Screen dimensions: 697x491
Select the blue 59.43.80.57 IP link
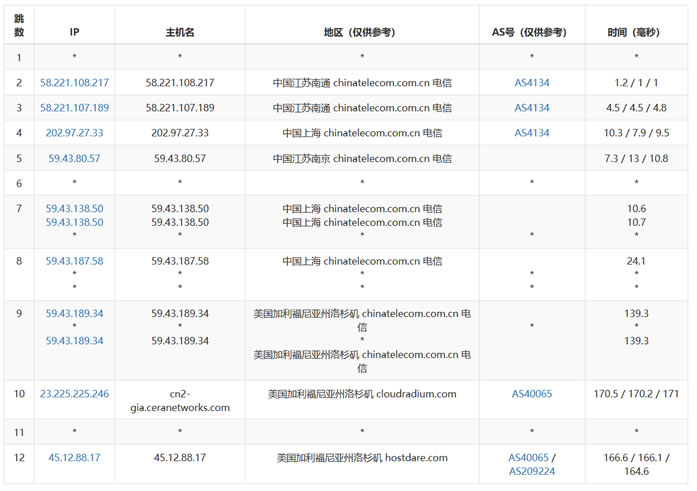(x=75, y=159)
